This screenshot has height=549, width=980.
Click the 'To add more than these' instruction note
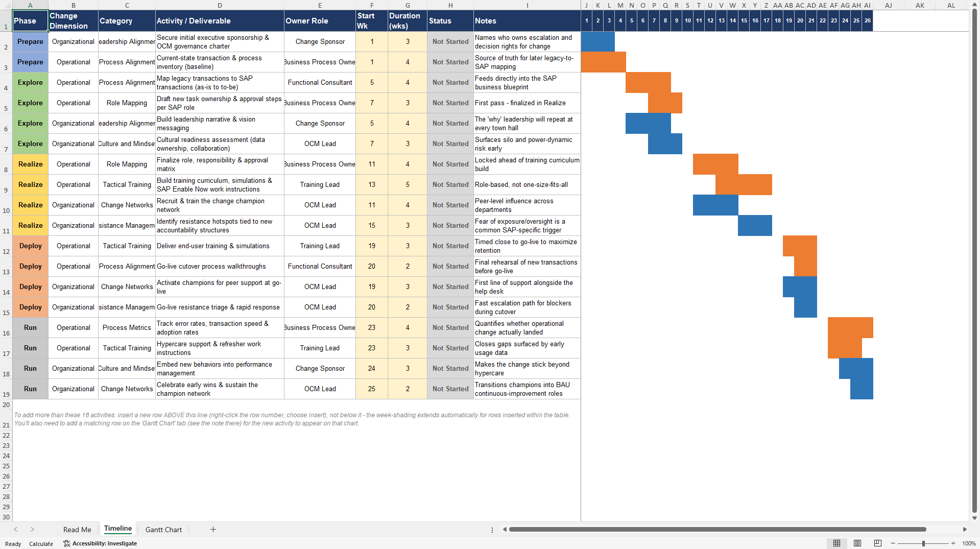click(x=292, y=419)
